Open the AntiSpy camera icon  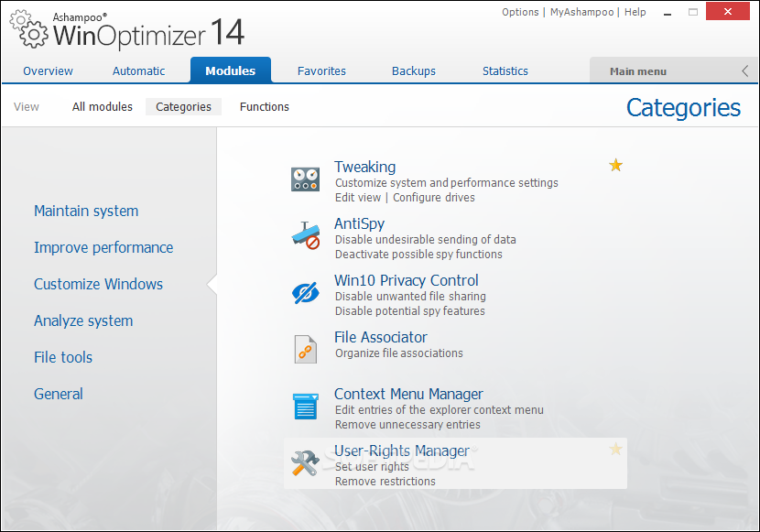305,236
